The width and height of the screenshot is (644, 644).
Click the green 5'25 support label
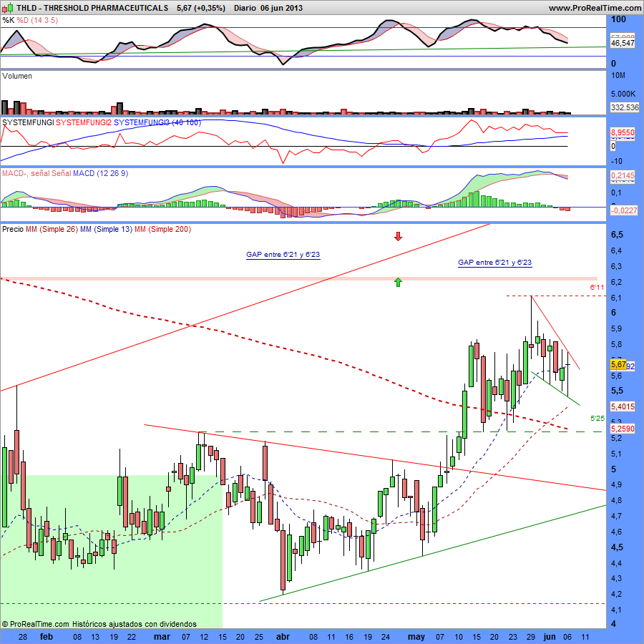[597, 419]
